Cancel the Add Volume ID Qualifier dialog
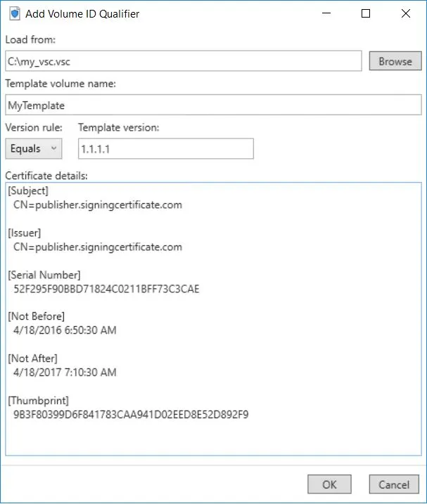The width and height of the screenshot is (427, 504). [394, 484]
